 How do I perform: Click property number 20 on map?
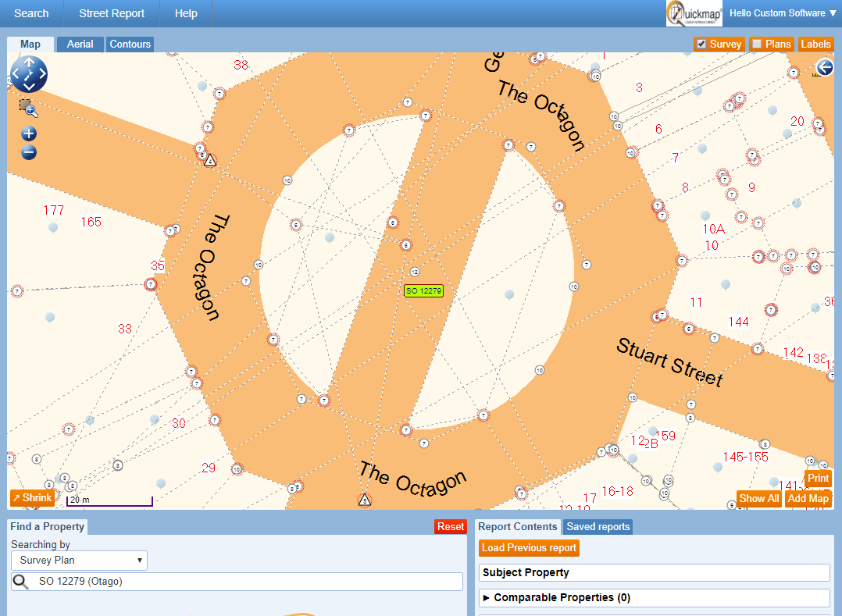tap(797, 121)
